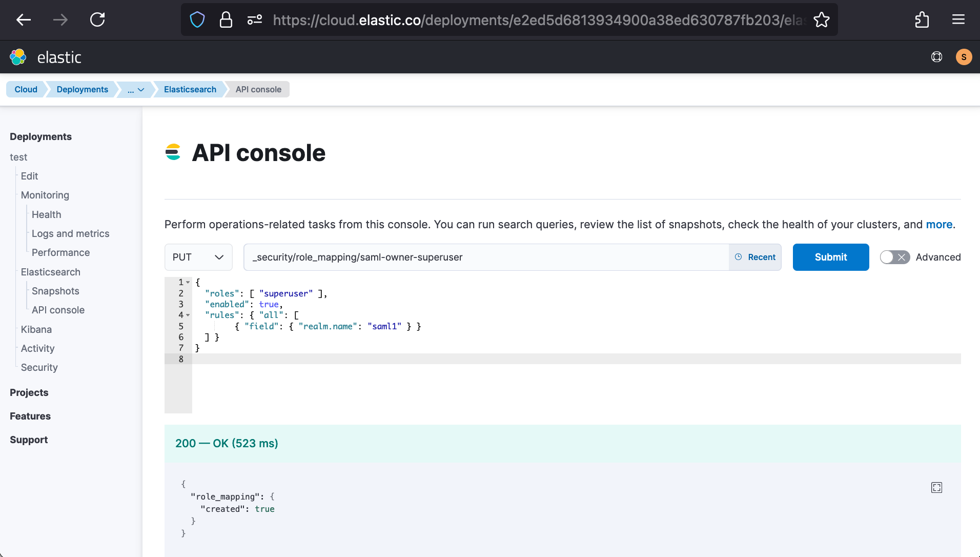
Task: Open Deployments in the sidebar
Action: 40,136
